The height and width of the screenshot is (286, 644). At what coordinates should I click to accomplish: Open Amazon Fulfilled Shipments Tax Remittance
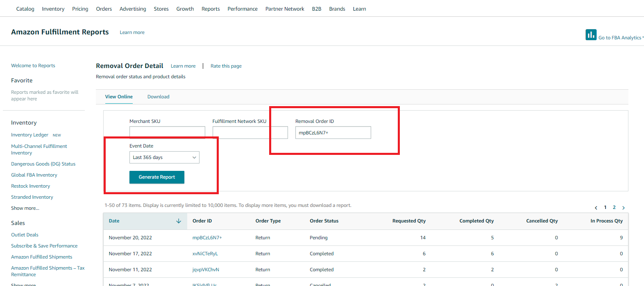(x=48, y=271)
